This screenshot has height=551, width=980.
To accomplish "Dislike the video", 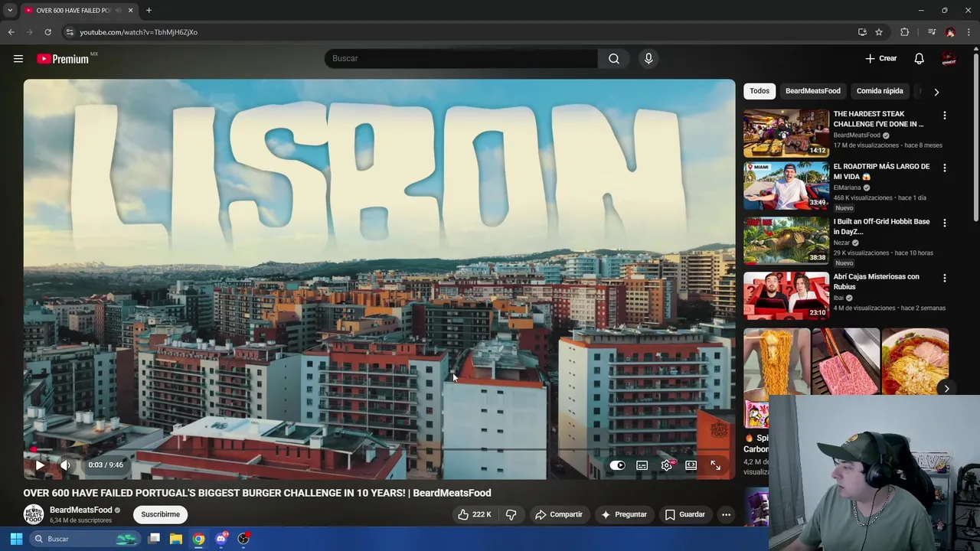I will coord(511,514).
